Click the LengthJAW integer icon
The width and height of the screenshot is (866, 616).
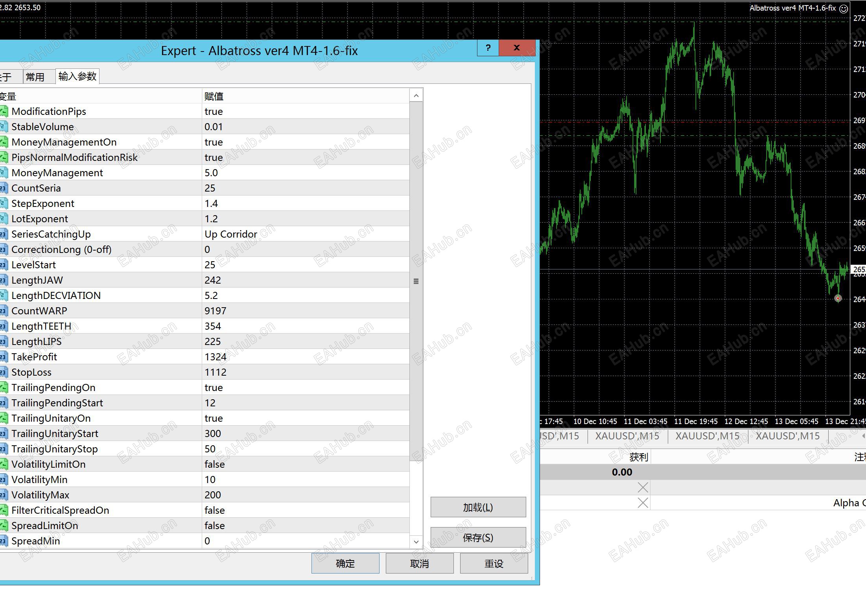coord(4,280)
